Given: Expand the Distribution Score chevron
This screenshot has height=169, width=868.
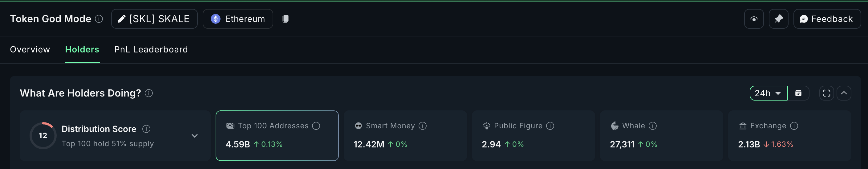Looking at the screenshot, I should pyautogui.click(x=194, y=136).
